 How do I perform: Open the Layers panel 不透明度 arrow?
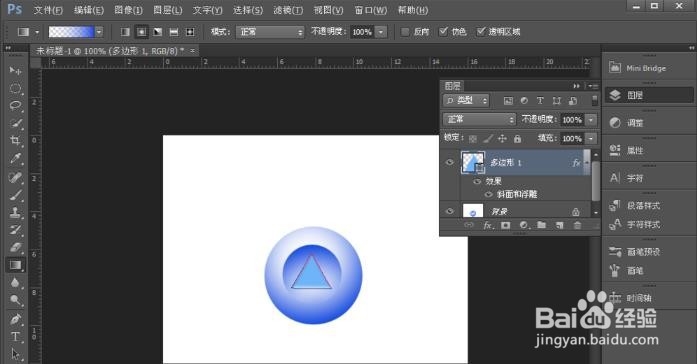pos(591,120)
